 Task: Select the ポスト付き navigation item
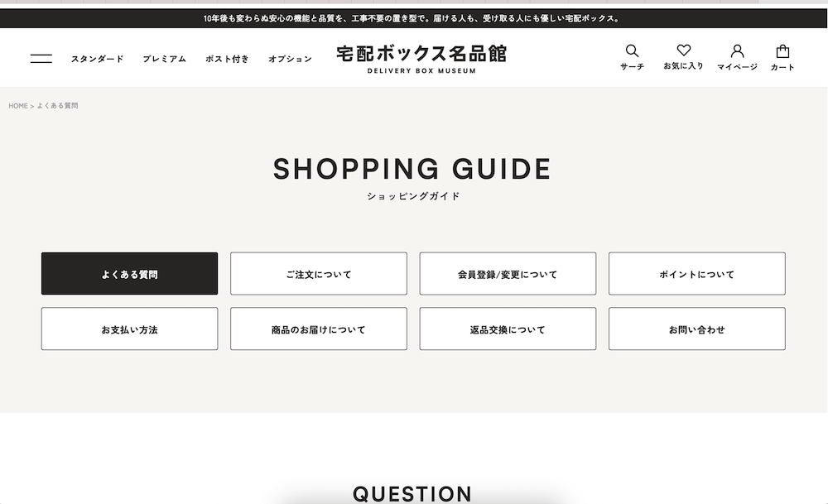pos(227,59)
